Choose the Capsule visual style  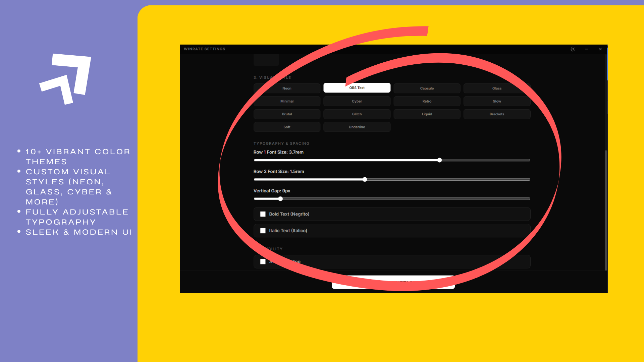tap(427, 88)
